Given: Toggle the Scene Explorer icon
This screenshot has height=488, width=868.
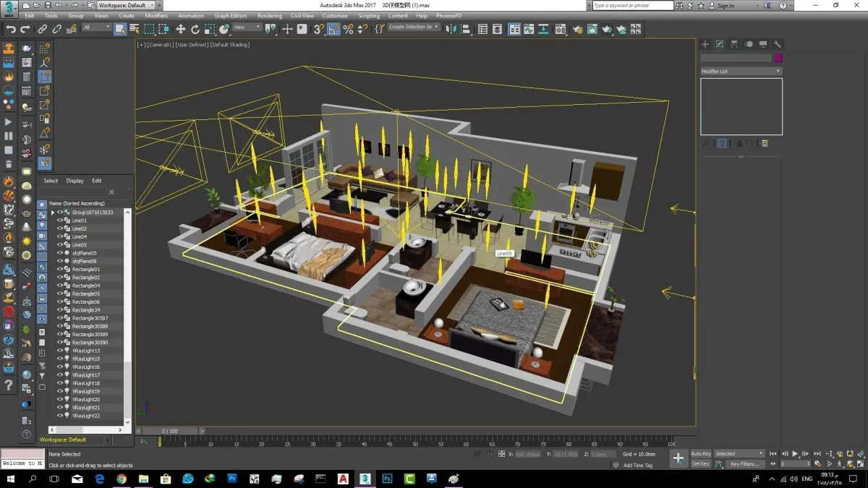Looking at the screenshot, I should point(482,29).
